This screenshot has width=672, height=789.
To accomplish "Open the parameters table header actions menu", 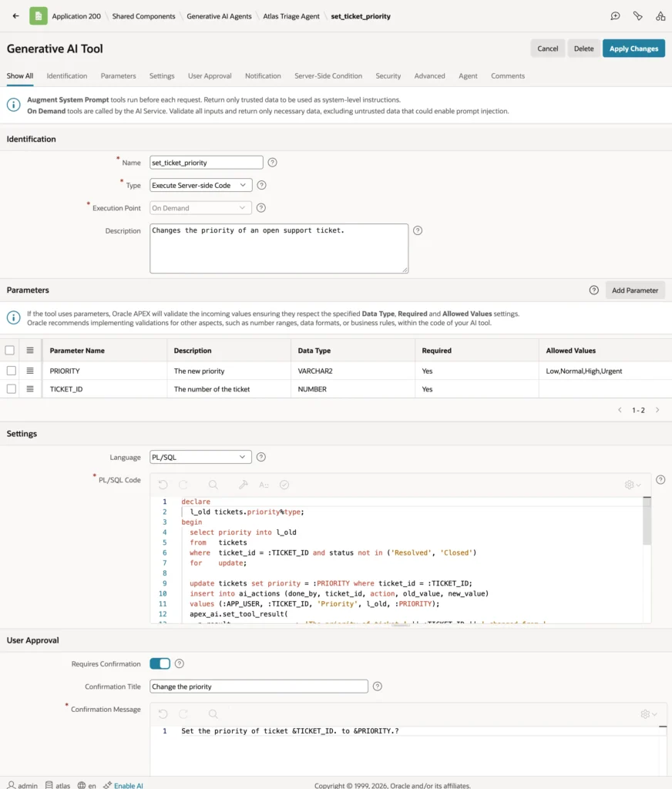I will click(30, 351).
